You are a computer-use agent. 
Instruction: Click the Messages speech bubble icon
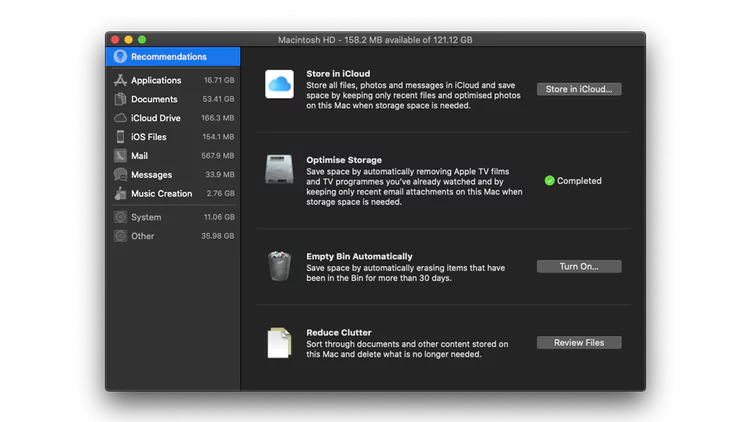tap(120, 175)
